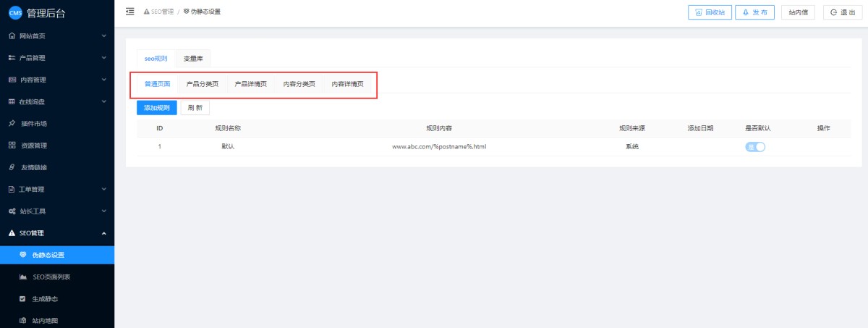Image resolution: width=868 pixels, height=328 pixels.
Task: Click the 生成静态 check icon
Action: (x=23, y=299)
